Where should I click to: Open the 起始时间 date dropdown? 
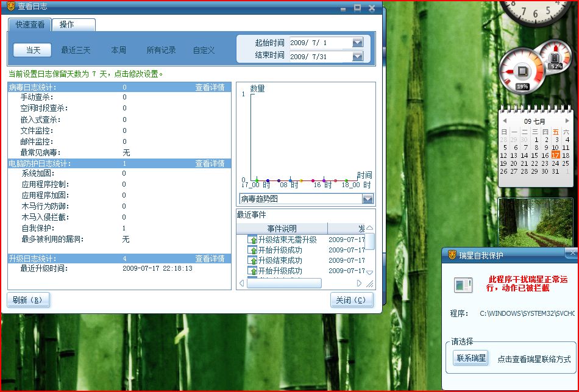(x=357, y=43)
